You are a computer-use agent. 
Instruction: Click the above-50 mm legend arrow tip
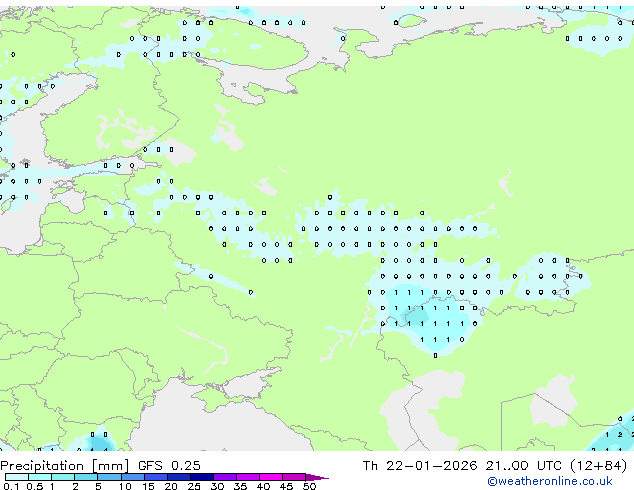tap(317, 477)
